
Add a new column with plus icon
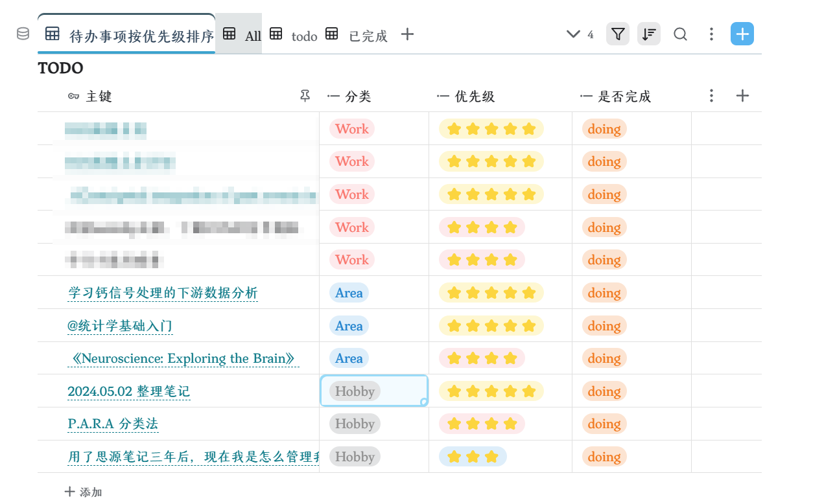point(743,97)
